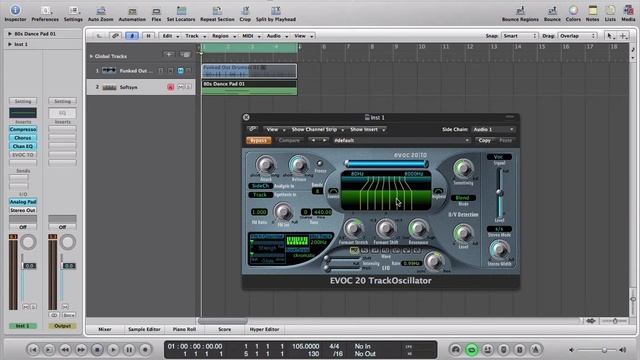The width and height of the screenshot is (640, 360).
Task: Open the Side Chain Audio 1 dropdown
Action: pyautogui.click(x=493, y=129)
